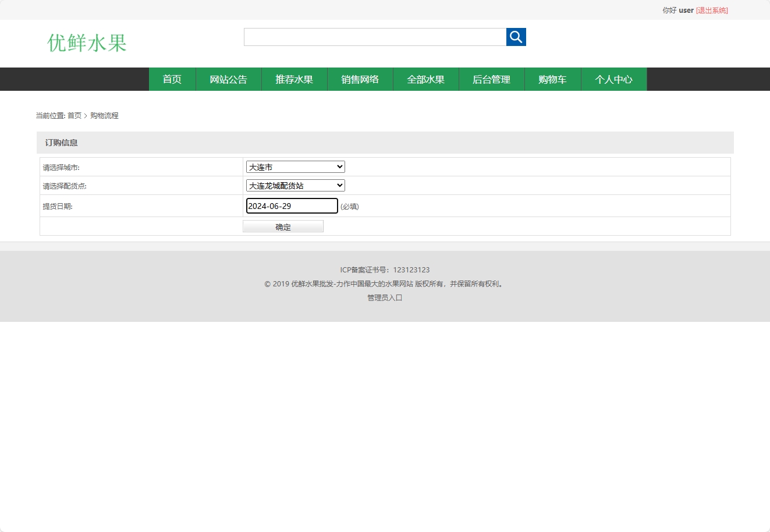This screenshot has height=532, width=770.
Task: Click the 当前位置 breadcrumb label
Action: (x=51, y=116)
